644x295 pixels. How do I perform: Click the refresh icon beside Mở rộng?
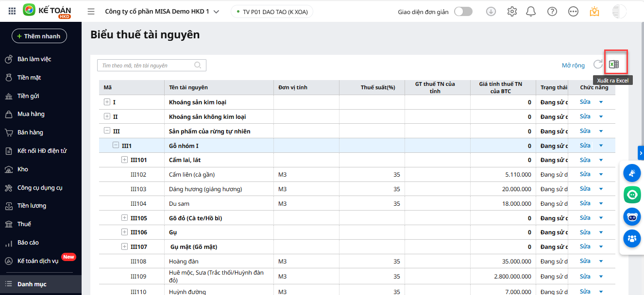[598, 65]
